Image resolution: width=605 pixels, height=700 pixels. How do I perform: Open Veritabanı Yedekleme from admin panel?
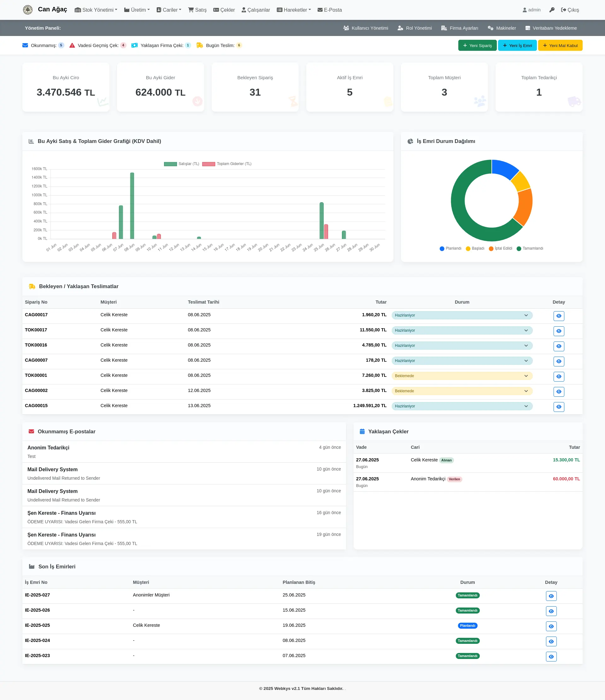(x=551, y=28)
